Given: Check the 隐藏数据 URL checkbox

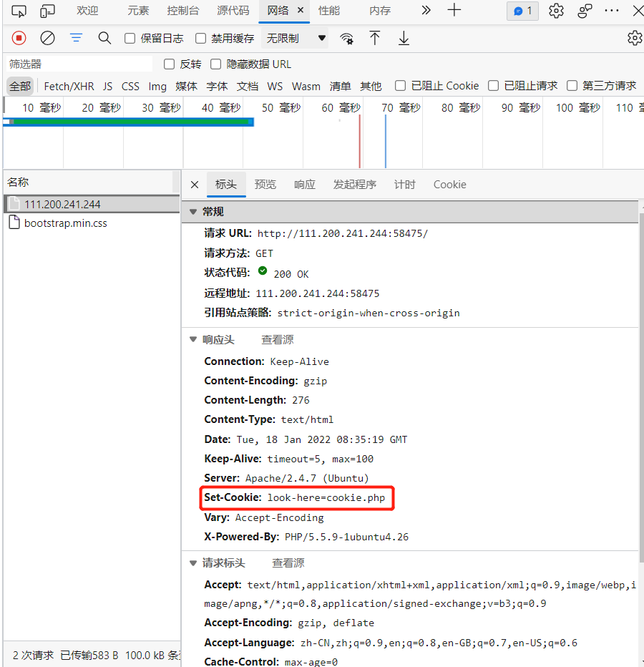Looking at the screenshot, I should (x=216, y=64).
